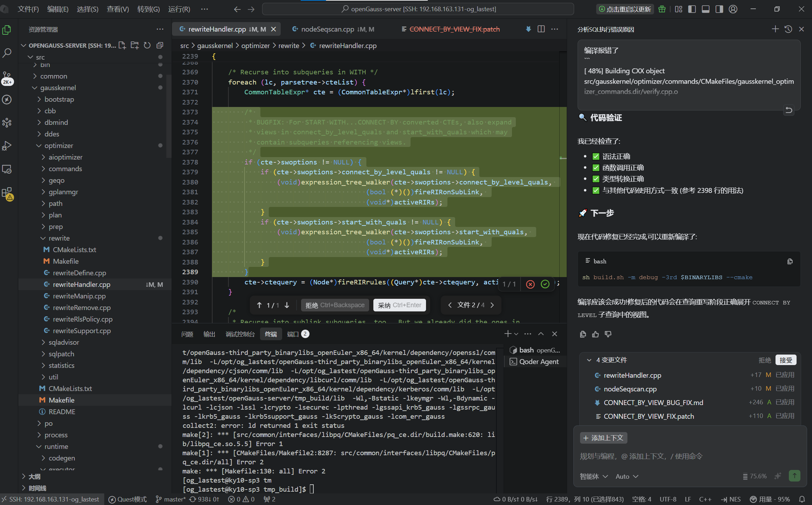Accept the inline diff change checkmark

[545, 284]
